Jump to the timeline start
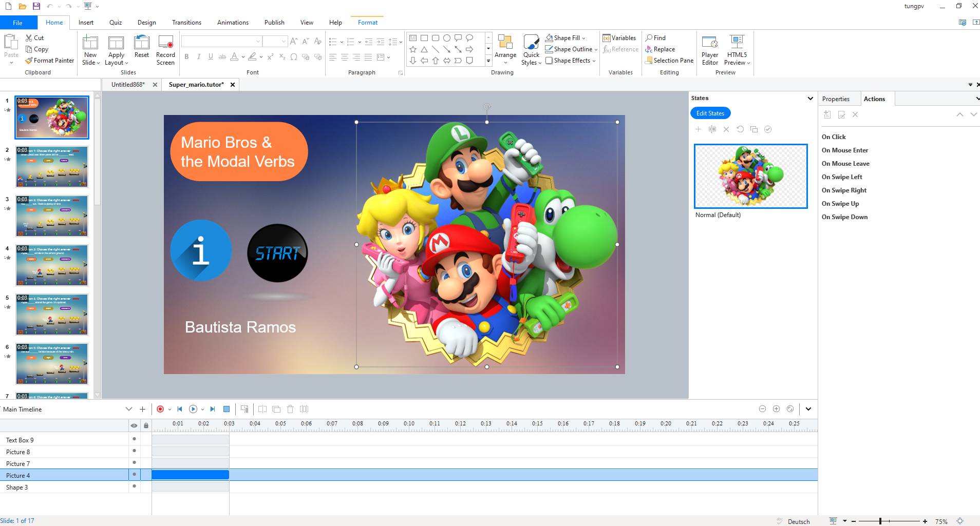This screenshot has height=526, width=980. click(180, 409)
